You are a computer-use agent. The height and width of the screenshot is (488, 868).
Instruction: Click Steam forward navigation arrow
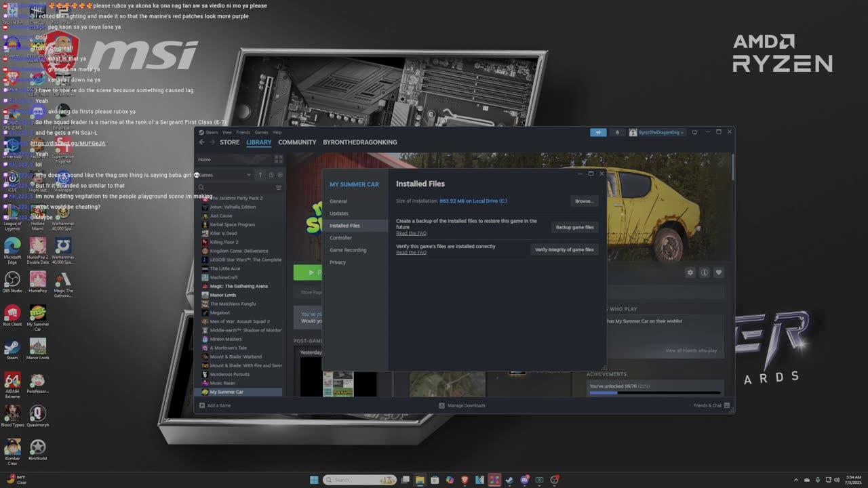(212, 142)
